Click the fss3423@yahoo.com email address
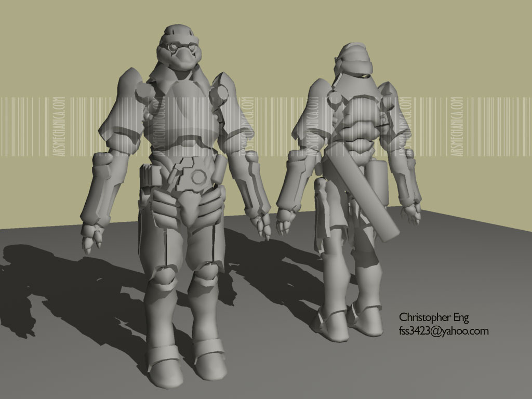Screen dimensions: 532x399 pos(443,331)
